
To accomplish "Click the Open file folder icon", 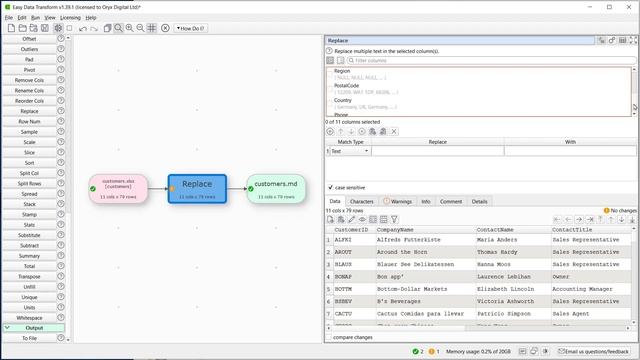I will 22,28.
